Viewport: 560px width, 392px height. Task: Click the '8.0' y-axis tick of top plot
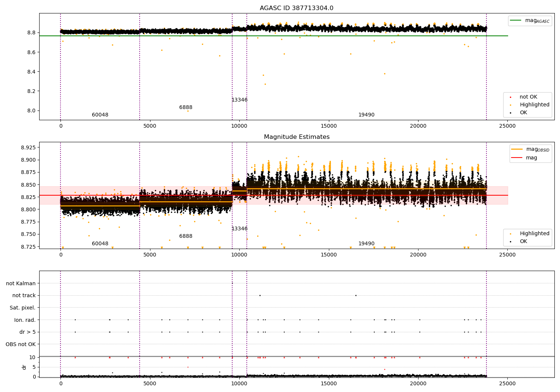(x=31, y=111)
